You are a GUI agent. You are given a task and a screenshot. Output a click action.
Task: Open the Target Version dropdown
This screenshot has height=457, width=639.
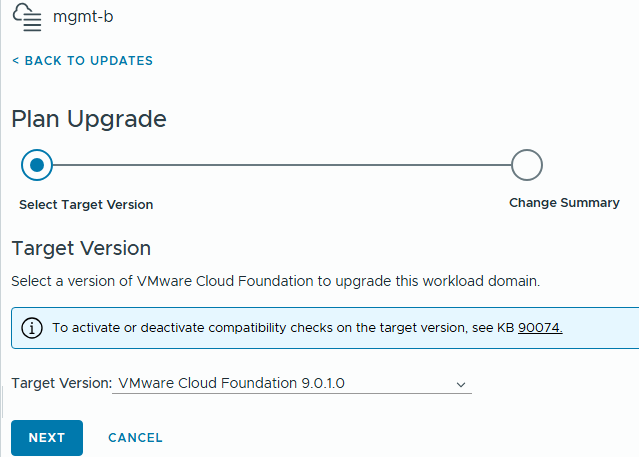pos(290,383)
